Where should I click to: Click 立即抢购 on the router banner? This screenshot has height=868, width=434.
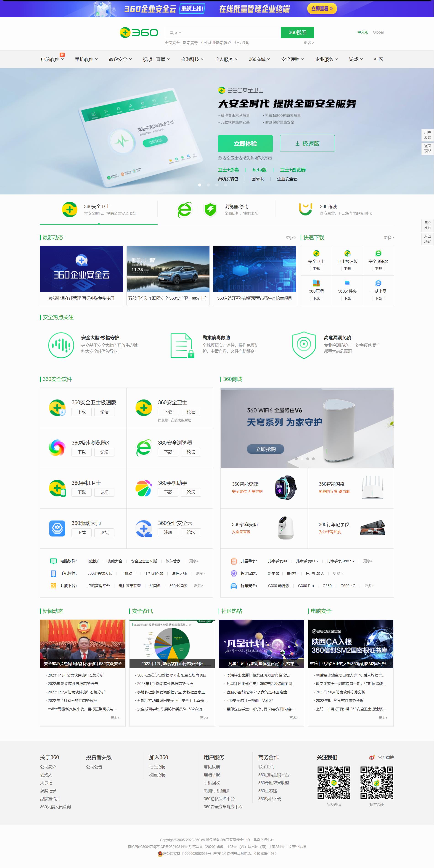pos(265,449)
